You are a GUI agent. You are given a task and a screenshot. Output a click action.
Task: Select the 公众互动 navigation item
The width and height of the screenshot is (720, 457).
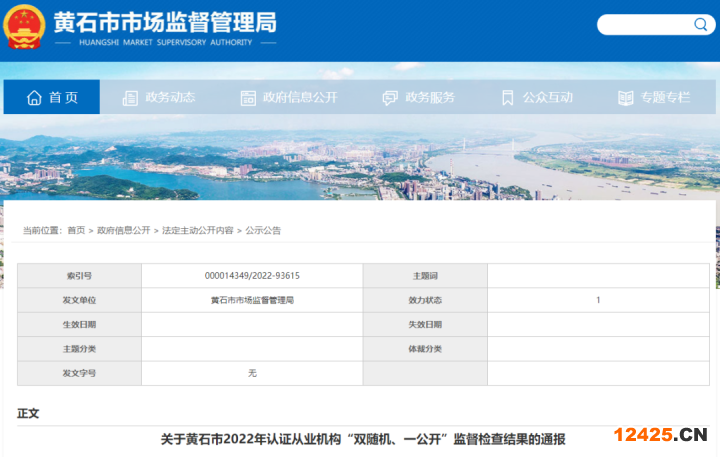(x=548, y=98)
